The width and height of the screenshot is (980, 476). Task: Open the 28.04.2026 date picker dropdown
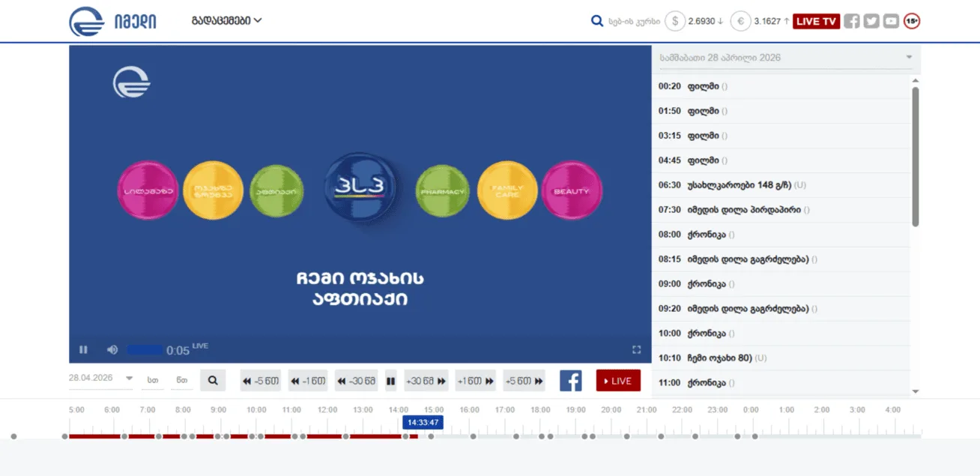pyautogui.click(x=100, y=379)
